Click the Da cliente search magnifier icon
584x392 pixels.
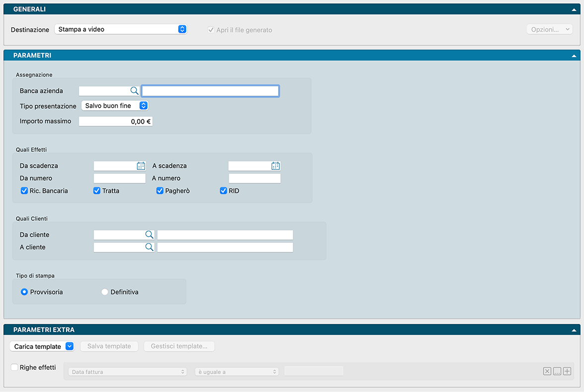[149, 235]
